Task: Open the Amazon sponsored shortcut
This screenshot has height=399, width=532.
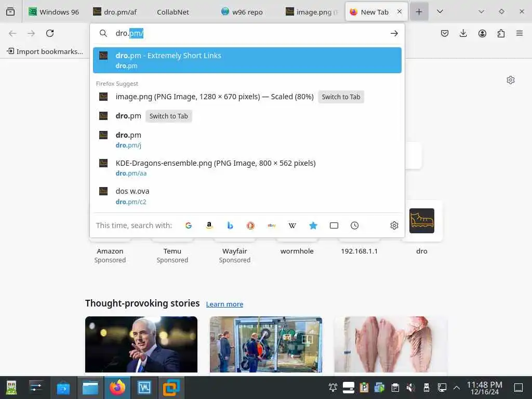Action: click(110, 251)
